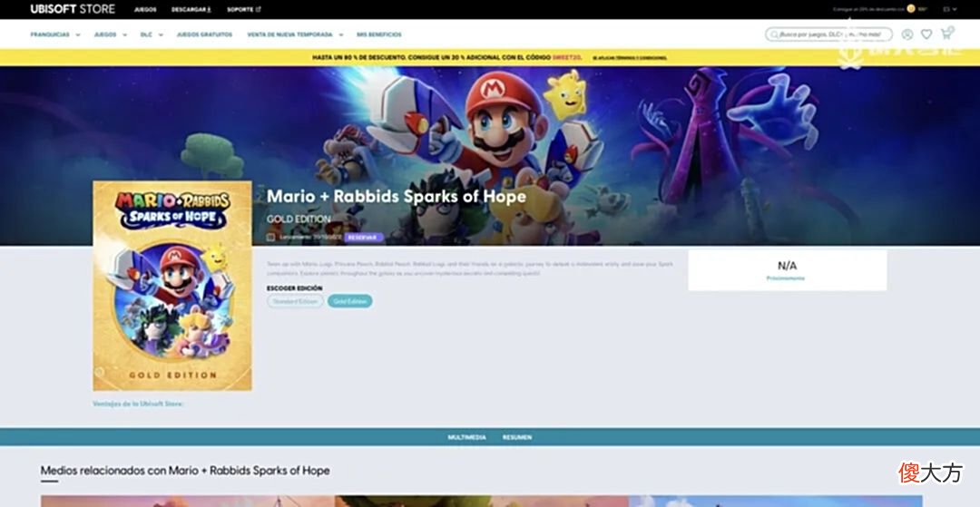Click the gold coin reward icon
The image size is (980, 507).
911,9
